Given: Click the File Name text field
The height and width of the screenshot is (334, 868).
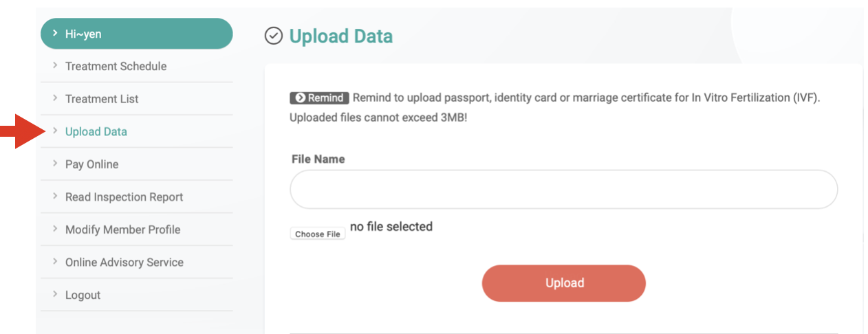Looking at the screenshot, I should pyautogui.click(x=564, y=190).
